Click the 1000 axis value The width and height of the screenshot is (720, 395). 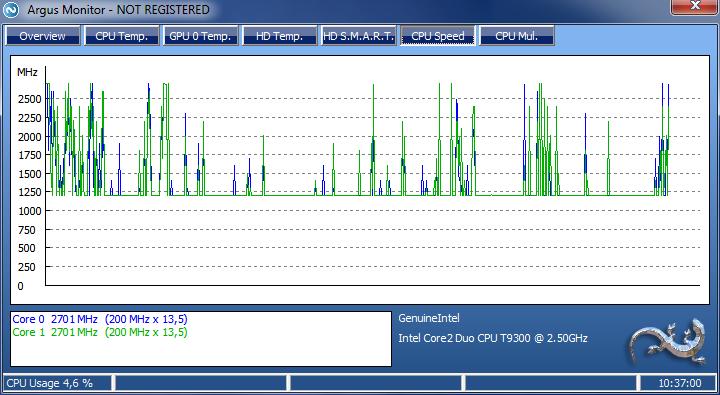pos(29,211)
